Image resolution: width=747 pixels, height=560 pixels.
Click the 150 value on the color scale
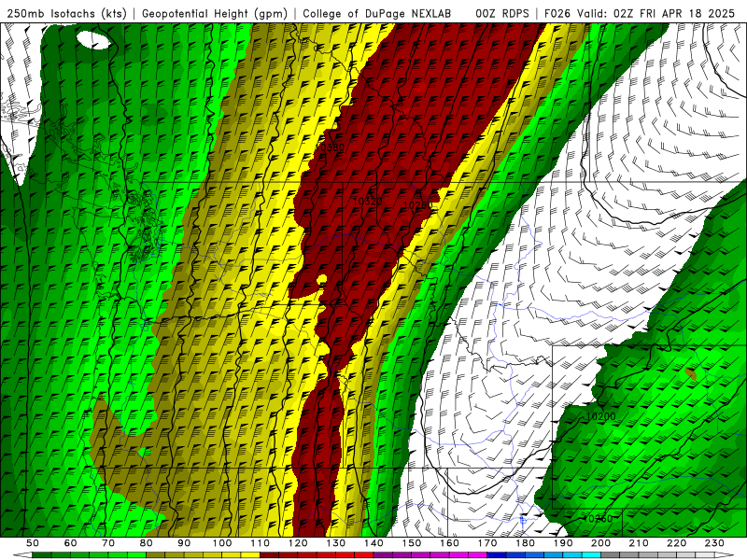[412, 543]
